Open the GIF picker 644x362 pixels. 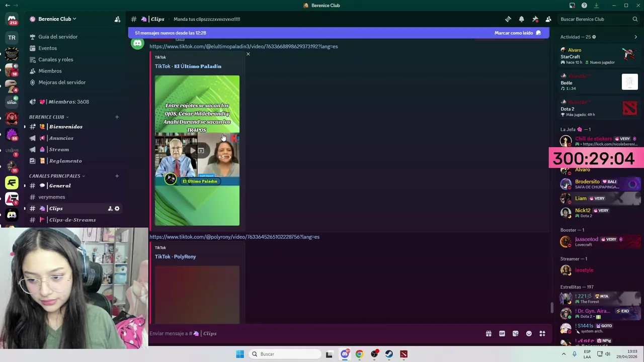click(502, 333)
